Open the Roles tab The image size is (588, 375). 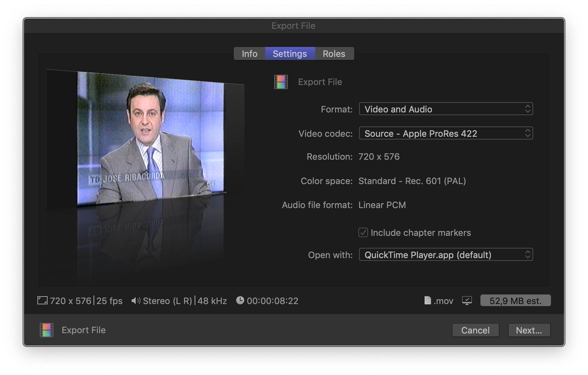click(334, 54)
